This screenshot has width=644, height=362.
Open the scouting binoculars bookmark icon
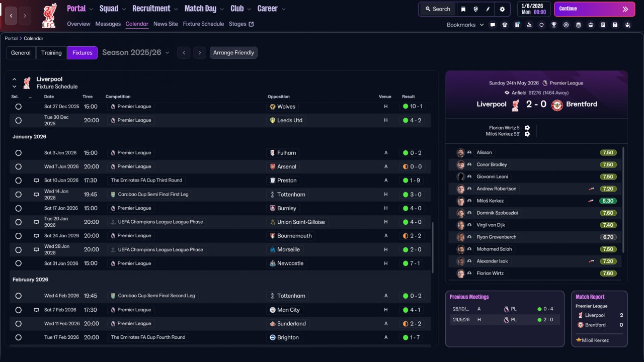[529, 25]
